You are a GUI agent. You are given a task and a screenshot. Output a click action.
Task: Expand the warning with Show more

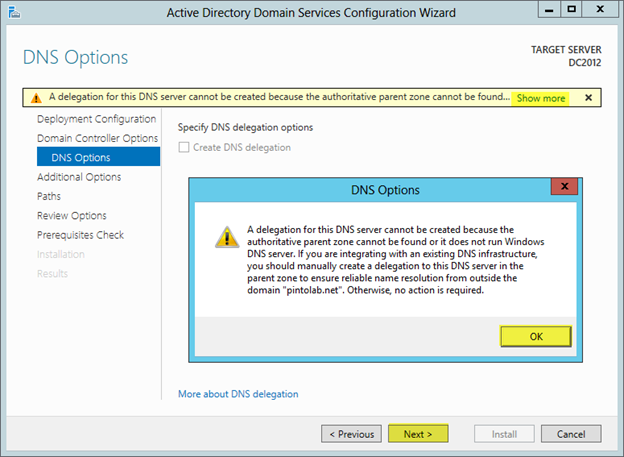pyautogui.click(x=540, y=98)
